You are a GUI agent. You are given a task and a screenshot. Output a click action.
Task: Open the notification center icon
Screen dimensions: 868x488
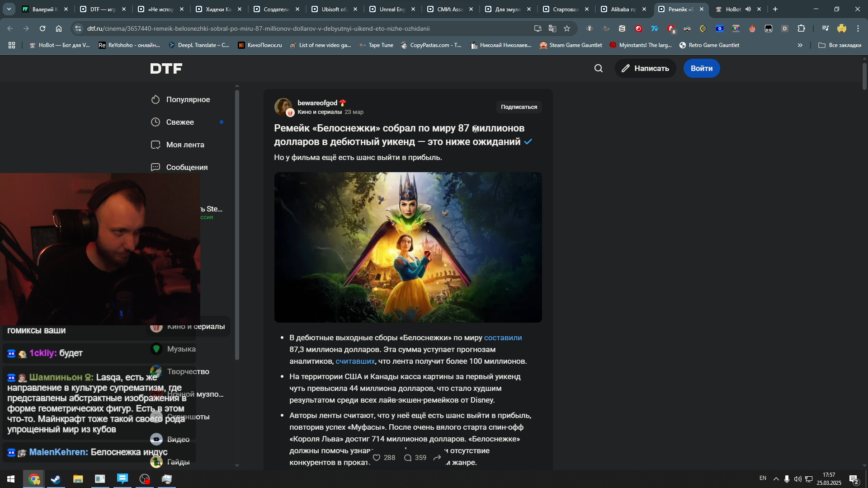point(854,479)
